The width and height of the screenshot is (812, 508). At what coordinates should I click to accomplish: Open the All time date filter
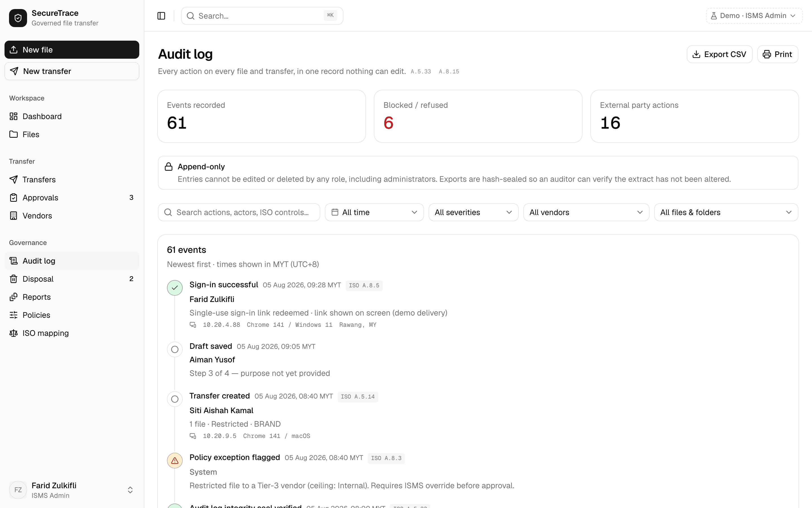tap(374, 212)
